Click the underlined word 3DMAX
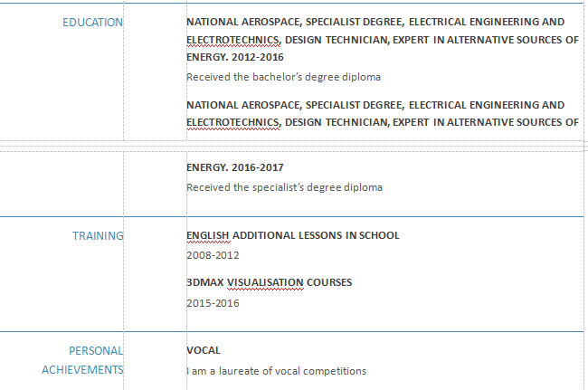 204,282
